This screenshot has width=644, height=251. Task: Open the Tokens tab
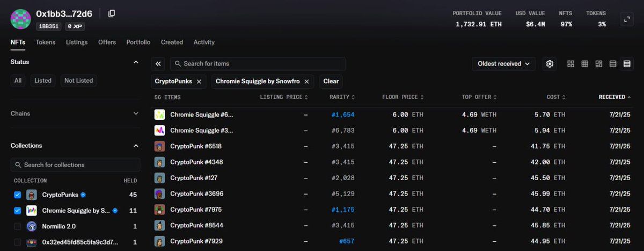tap(46, 42)
